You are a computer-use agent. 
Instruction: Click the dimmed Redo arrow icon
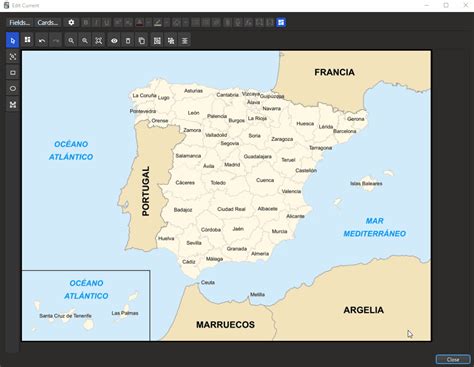56,41
